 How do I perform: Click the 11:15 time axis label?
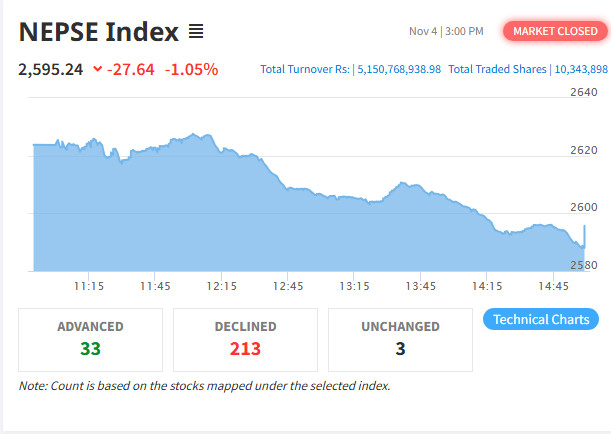tap(89, 286)
